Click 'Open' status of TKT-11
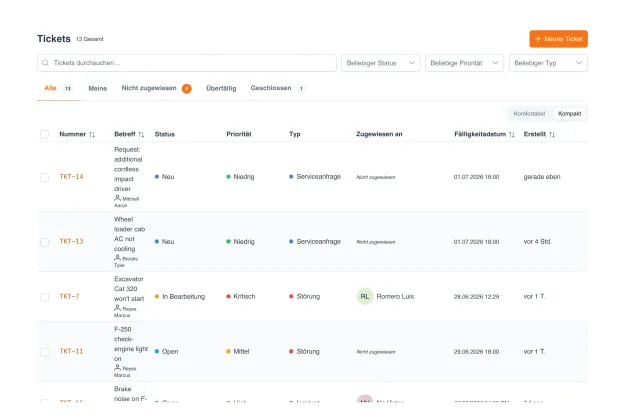 170,352
